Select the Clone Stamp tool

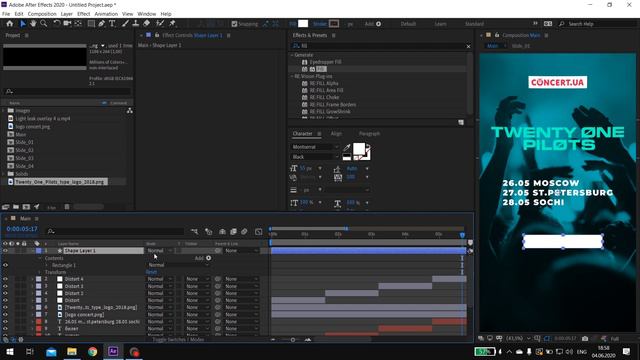[x=136, y=24]
